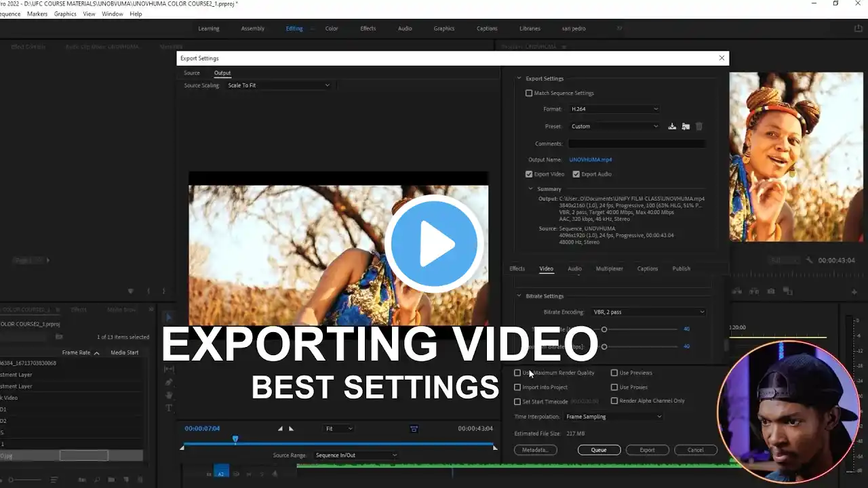
Task: Enable Match Sequence Settings checkbox
Action: click(x=529, y=93)
